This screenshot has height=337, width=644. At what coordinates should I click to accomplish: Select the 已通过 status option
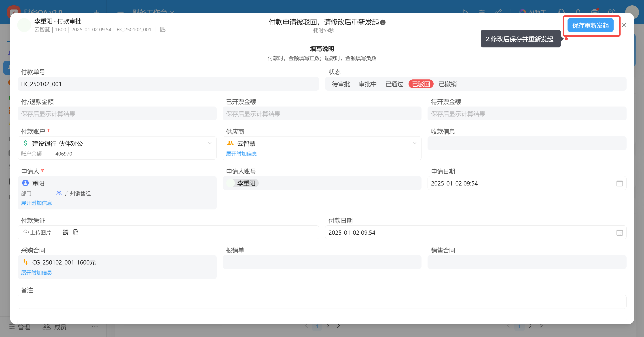[394, 84]
